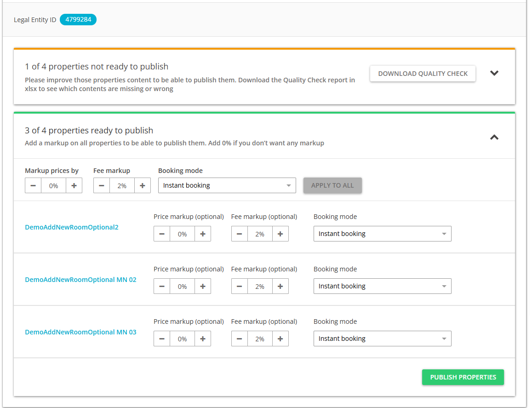This screenshot has height=408, width=532.
Task: Click the global Markup prices by 0% field
Action: click(54, 186)
